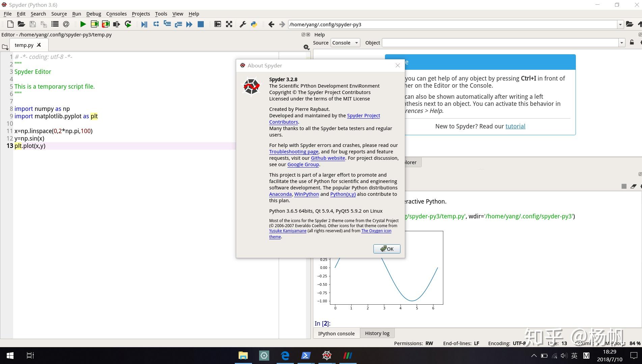Open Troubleshooting page link
The image size is (642, 364).
point(294,152)
